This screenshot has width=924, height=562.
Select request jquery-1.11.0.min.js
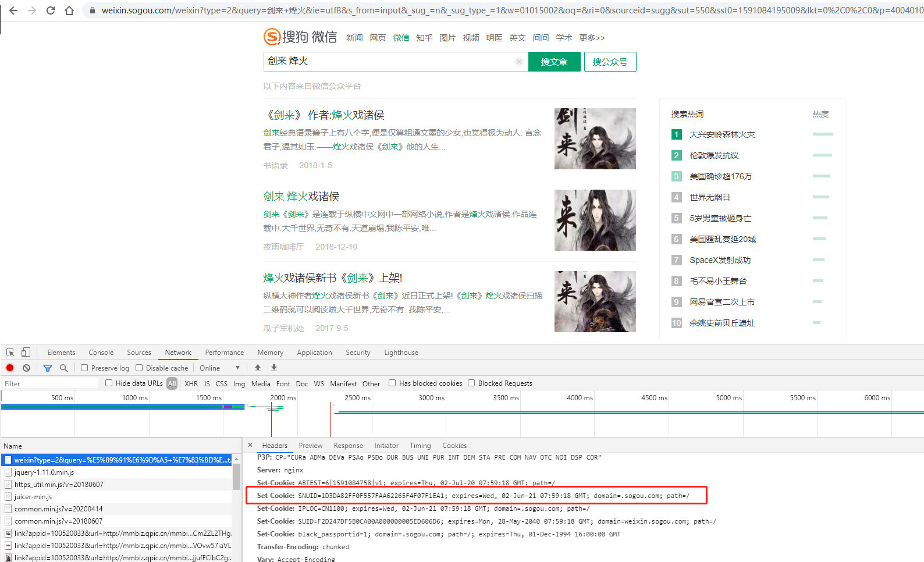pyautogui.click(x=44, y=472)
